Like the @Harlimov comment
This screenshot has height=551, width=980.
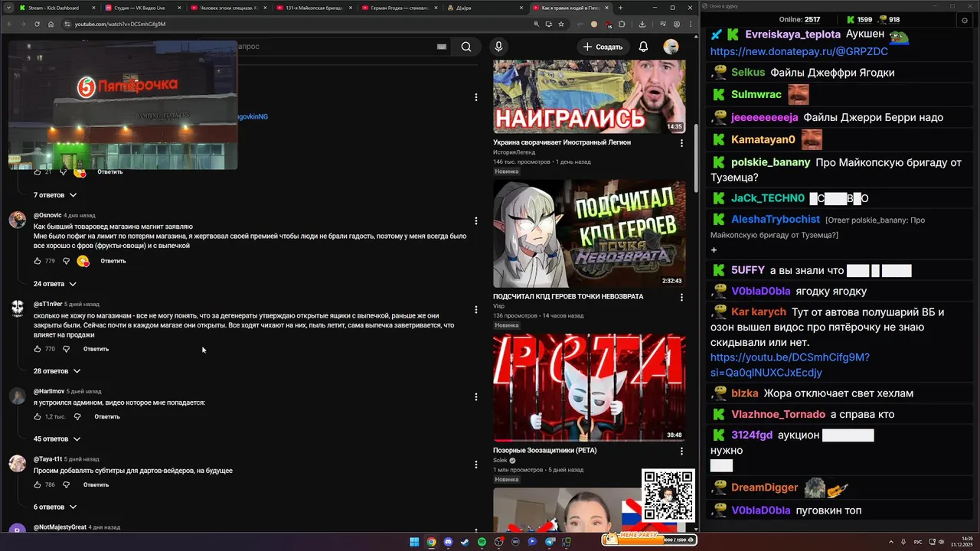(38, 417)
